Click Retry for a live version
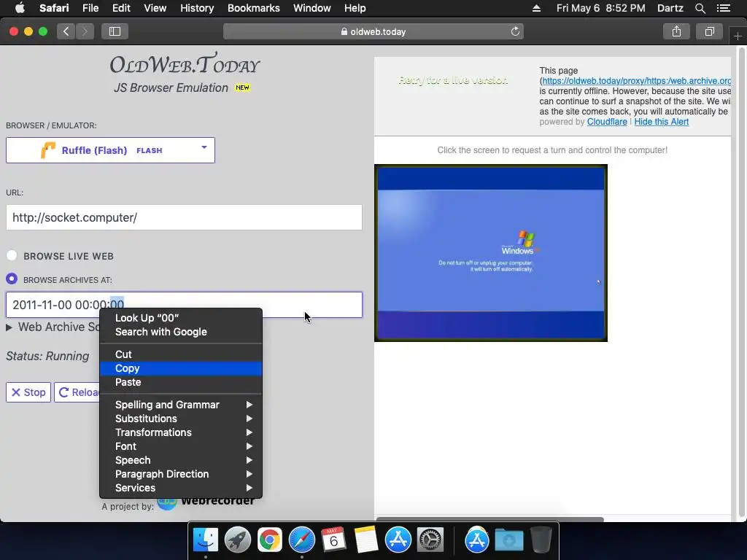This screenshot has width=747, height=560. 453,80
